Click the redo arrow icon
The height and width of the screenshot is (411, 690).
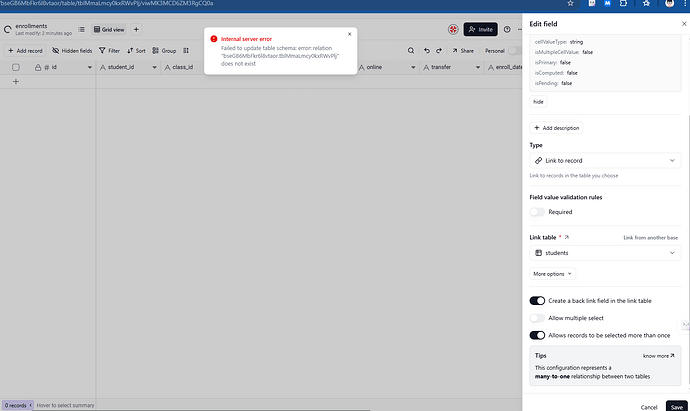click(x=440, y=50)
